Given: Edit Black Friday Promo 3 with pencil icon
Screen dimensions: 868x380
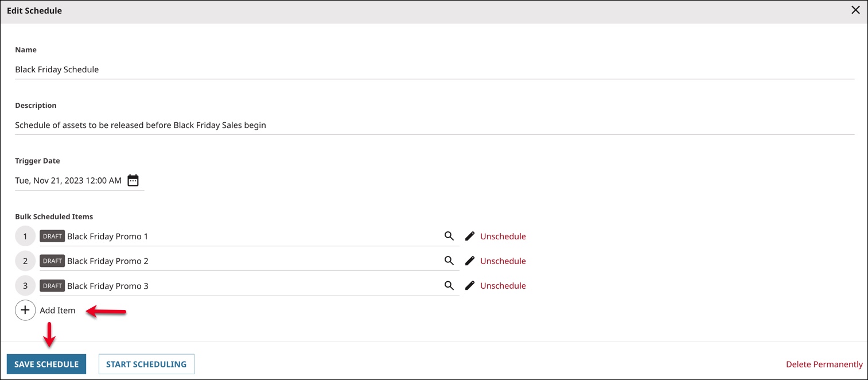Looking at the screenshot, I should [470, 285].
